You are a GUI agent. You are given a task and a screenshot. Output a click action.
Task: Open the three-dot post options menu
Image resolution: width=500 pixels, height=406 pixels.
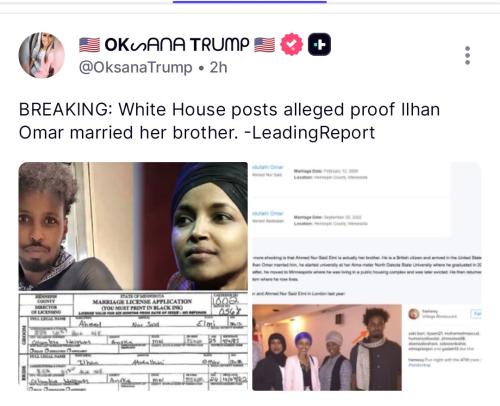[468, 55]
